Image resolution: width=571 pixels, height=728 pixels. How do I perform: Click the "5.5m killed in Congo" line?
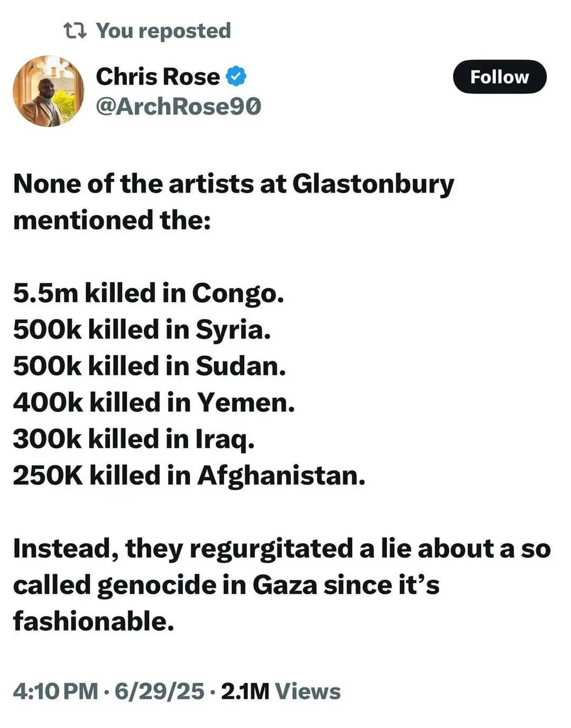[x=149, y=293]
